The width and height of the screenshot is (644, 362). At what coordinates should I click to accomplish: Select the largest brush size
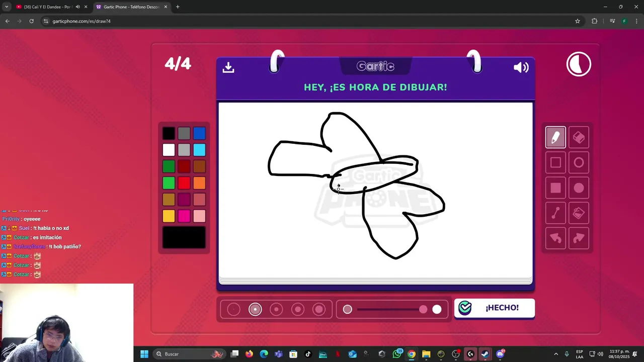319,310
